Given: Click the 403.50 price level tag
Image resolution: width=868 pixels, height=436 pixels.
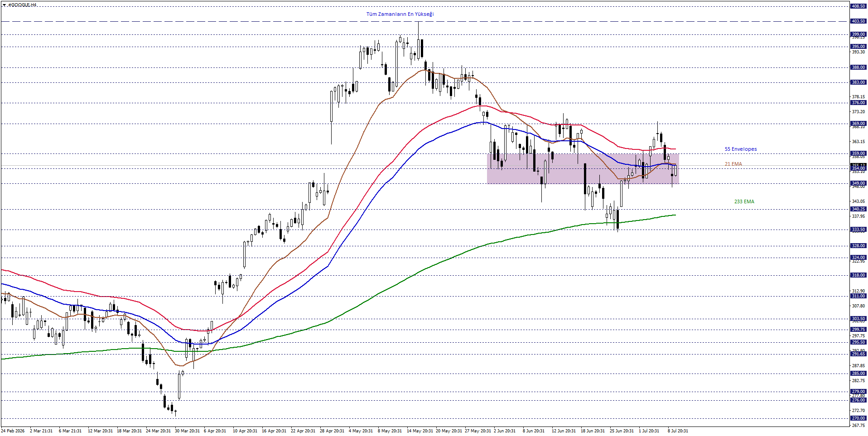Looking at the screenshot, I should [858, 21].
